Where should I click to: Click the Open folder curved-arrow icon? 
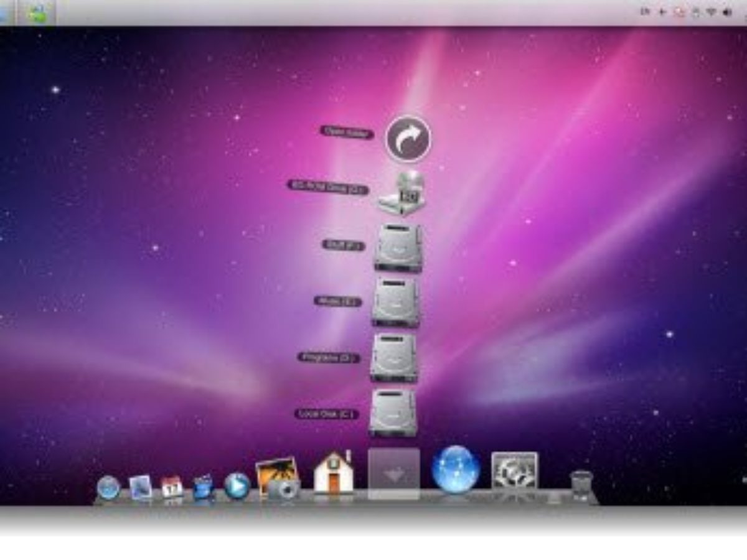tap(408, 139)
